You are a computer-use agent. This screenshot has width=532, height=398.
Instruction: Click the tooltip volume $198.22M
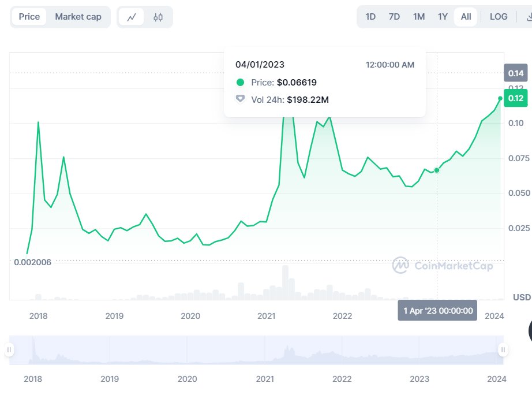click(x=308, y=99)
